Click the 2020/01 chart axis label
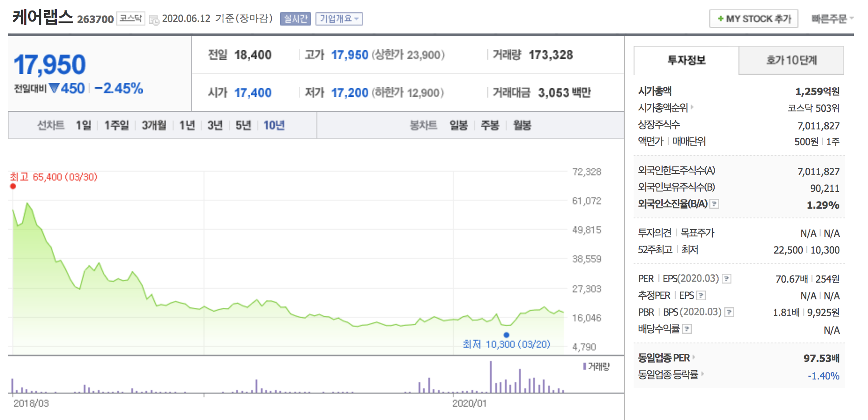 click(x=469, y=403)
